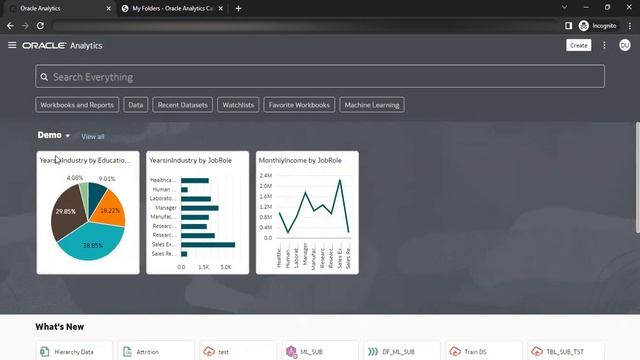
Task: Switch to the Oracle Analytics browser tab
Action: tap(57, 8)
